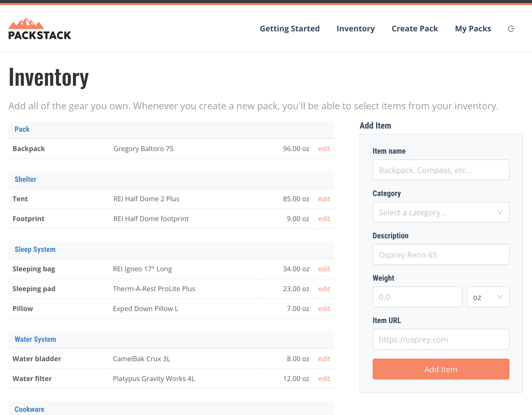Viewport: 532px width, 415px height.
Task: Click the 12.00 oz weight value
Action: (296, 379)
